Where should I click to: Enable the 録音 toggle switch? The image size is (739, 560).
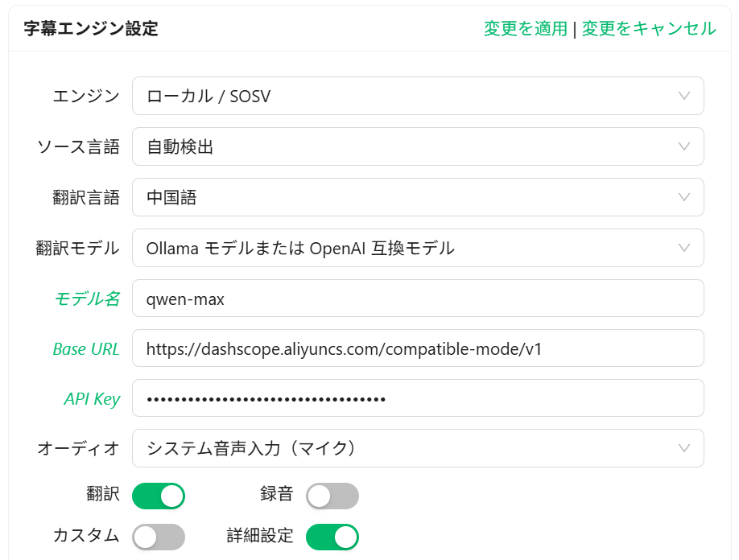click(332, 496)
